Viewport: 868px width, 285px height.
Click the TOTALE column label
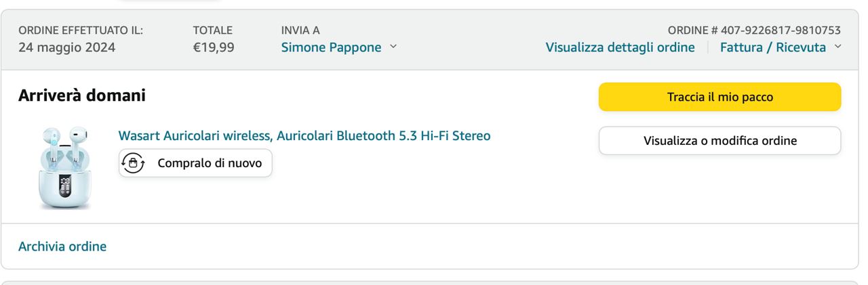(x=213, y=30)
